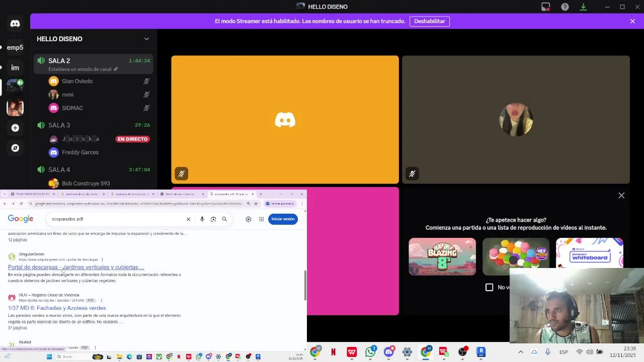Open WhatsApp from the taskbar
This screenshot has width=644, height=362.
[370, 352]
